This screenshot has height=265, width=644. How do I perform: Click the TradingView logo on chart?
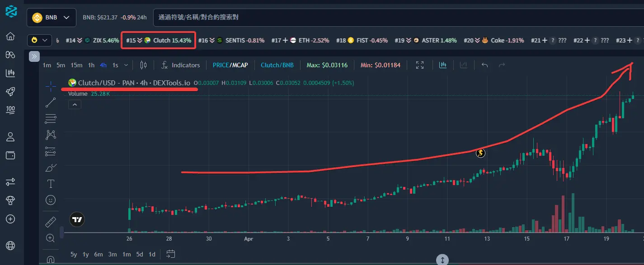pyautogui.click(x=77, y=219)
